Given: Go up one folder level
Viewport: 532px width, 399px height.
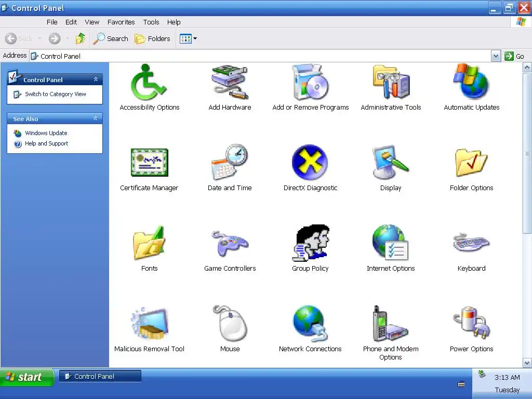Looking at the screenshot, I should [x=81, y=38].
